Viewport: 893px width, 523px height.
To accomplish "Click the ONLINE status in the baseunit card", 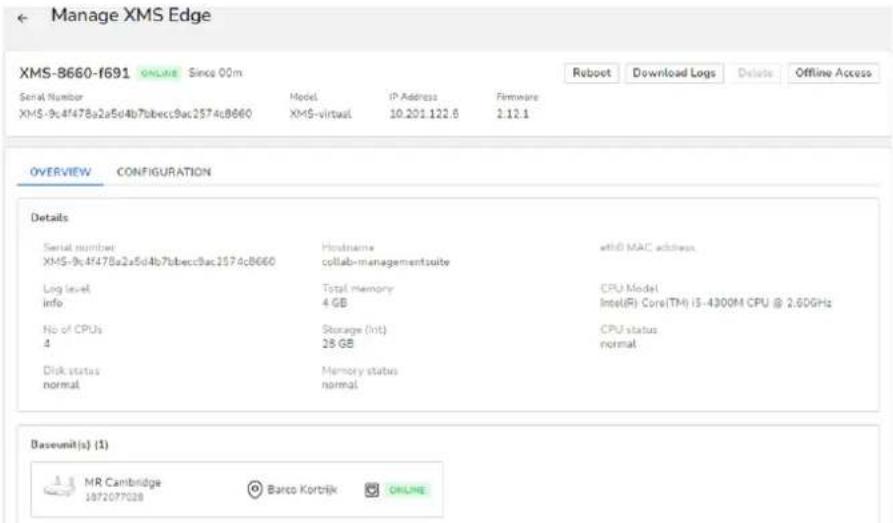I will [407, 490].
